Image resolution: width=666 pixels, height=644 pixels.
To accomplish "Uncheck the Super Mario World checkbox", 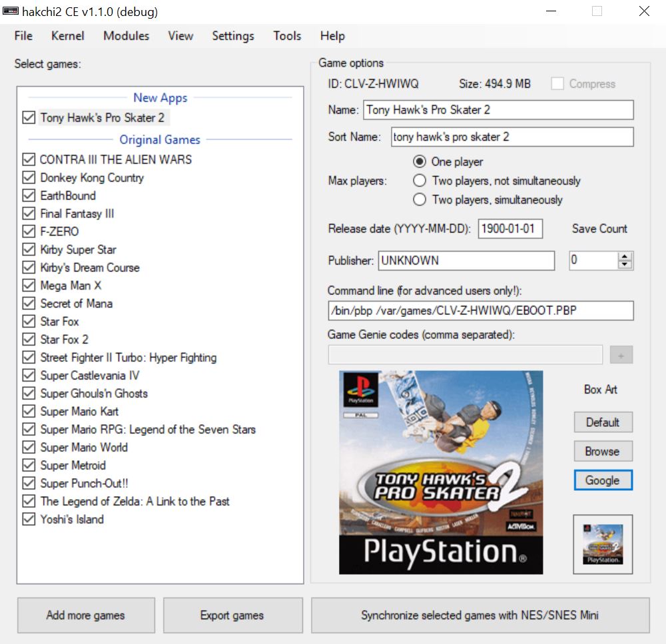I will point(29,447).
